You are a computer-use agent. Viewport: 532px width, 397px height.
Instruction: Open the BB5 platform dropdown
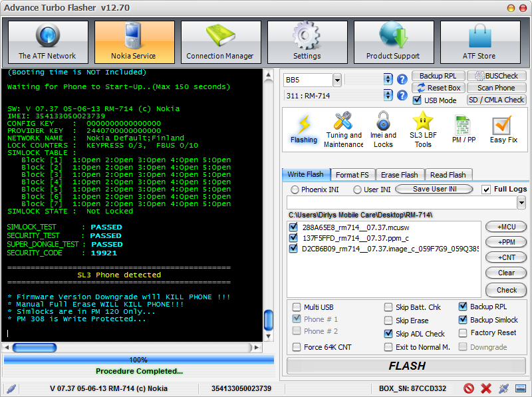pyautogui.click(x=337, y=80)
